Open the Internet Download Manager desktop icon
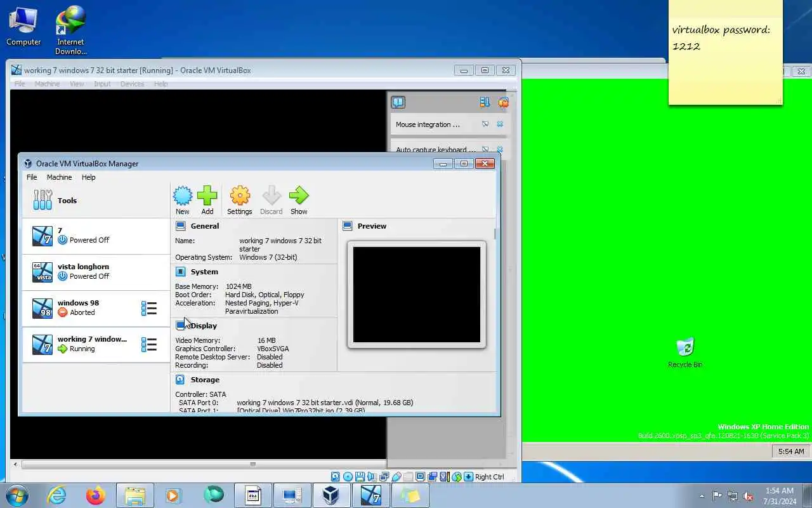Screen dimensions: 812x508 pyautogui.click(x=70, y=30)
